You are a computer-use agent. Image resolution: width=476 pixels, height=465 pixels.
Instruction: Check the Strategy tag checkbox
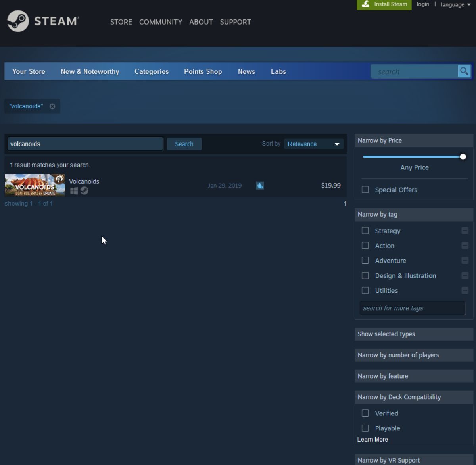(365, 231)
